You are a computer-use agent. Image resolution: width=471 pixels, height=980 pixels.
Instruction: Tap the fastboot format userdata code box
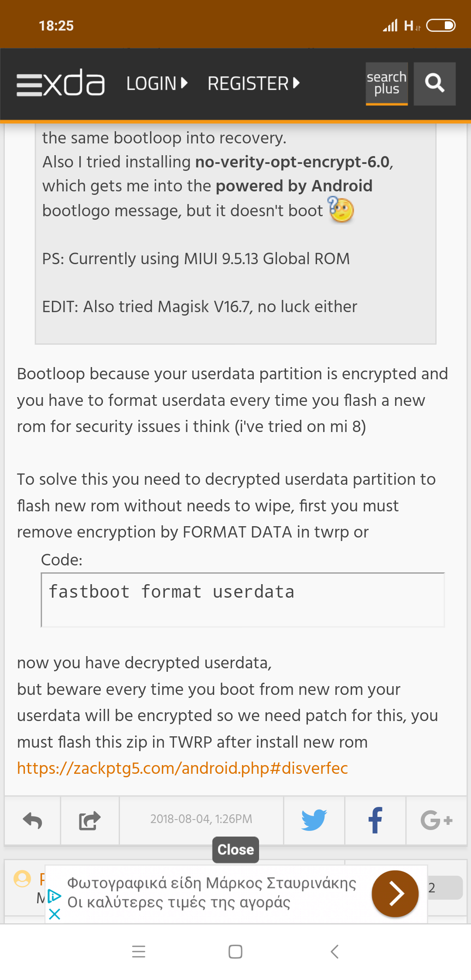242,600
